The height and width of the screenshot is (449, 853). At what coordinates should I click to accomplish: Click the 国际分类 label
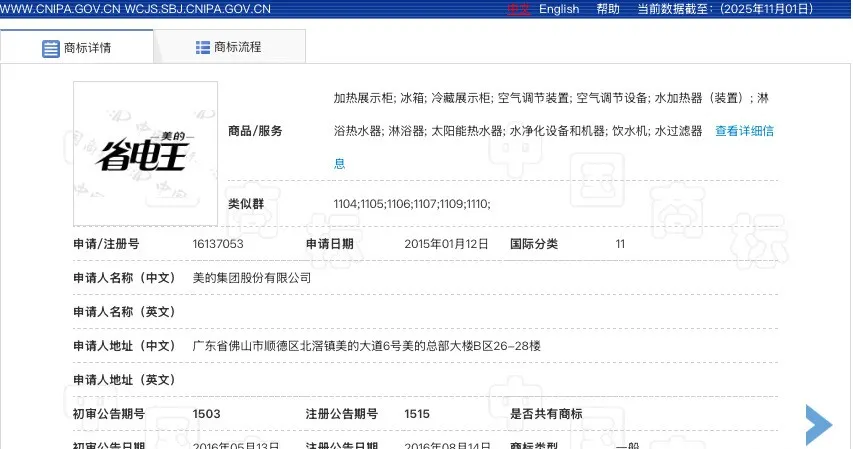(x=534, y=244)
